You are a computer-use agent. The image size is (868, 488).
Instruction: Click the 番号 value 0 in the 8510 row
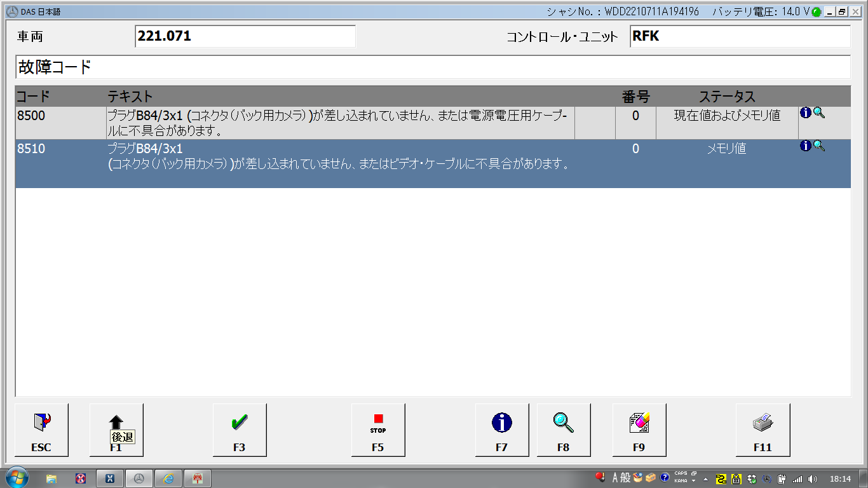(635, 149)
